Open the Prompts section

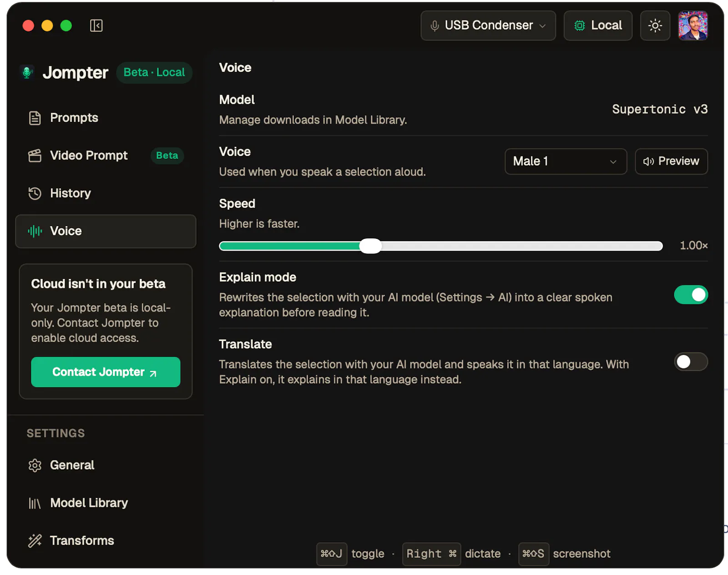106,118
